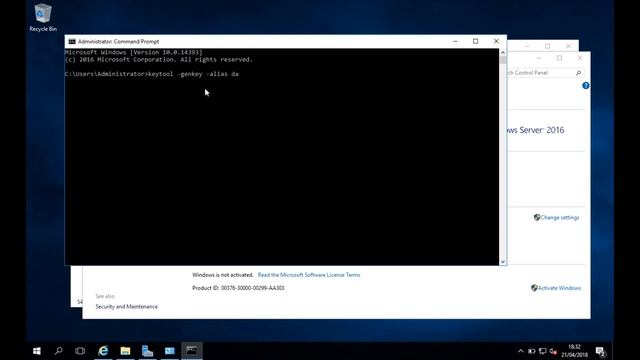Open the Control Panel help icon
Image resolution: width=640 pixels, height=360 pixels.
click(586, 85)
